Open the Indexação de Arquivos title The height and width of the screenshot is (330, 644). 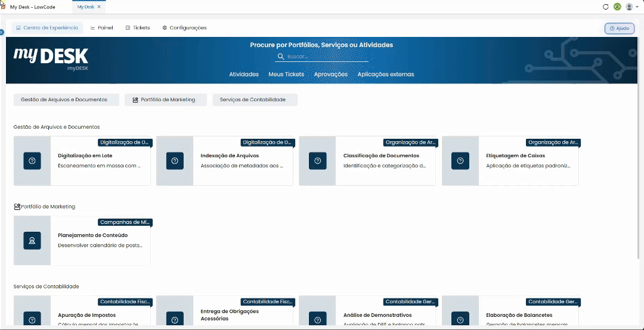tap(230, 156)
